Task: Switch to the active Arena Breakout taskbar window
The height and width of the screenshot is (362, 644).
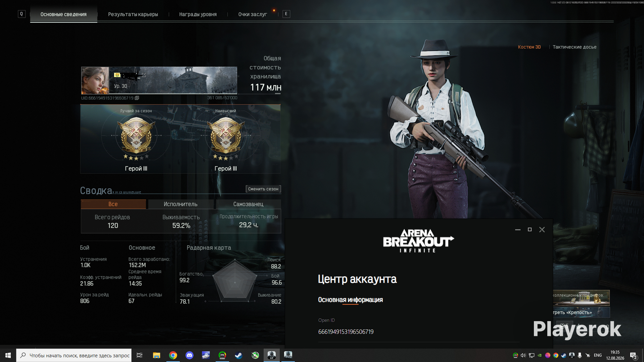Action: pyautogui.click(x=272, y=355)
